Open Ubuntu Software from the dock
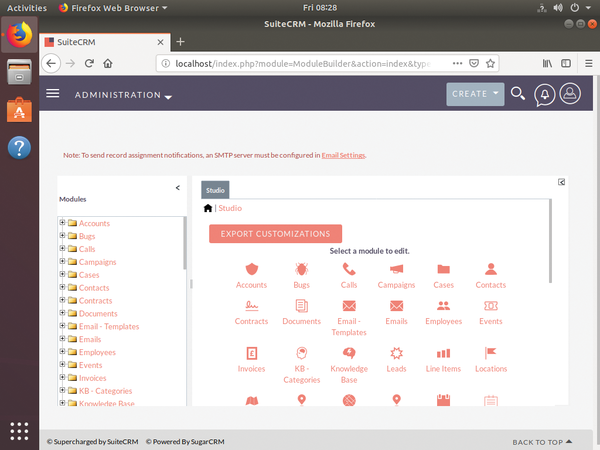Image resolution: width=600 pixels, height=450 pixels. [x=19, y=110]
